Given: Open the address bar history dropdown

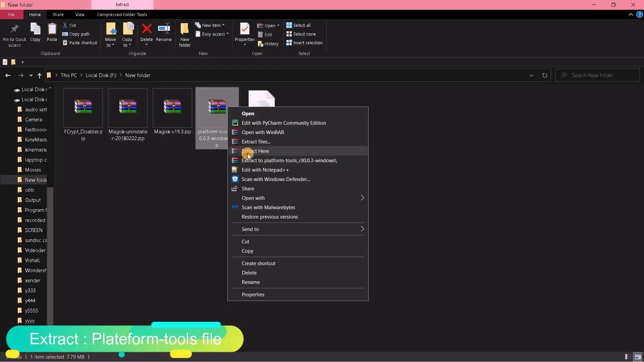Looking at the screenshot, I should [x=531, y=75].
